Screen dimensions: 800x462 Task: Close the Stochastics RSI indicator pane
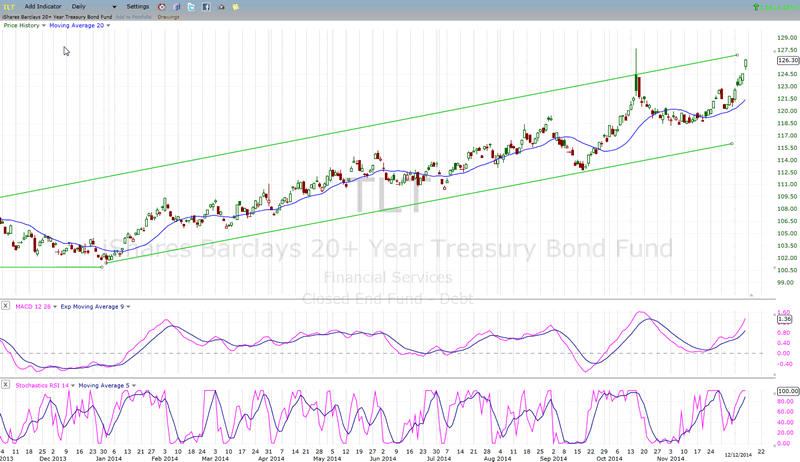tap(5, 384)
